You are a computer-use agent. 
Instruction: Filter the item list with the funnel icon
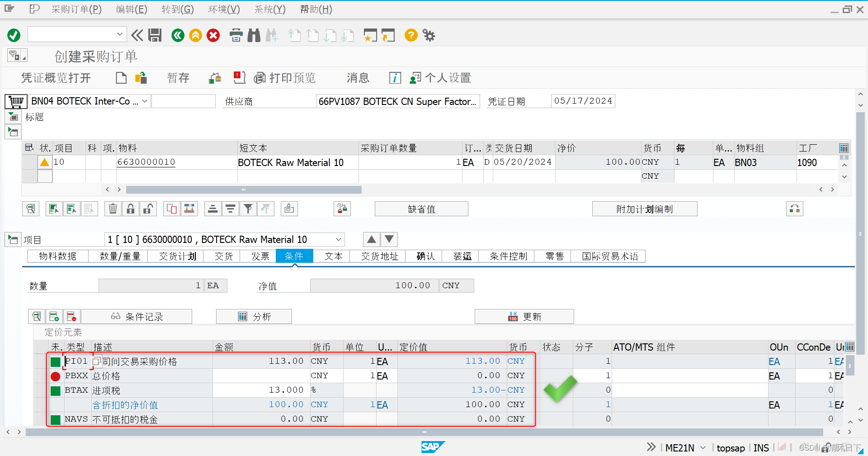pos(248,209)
